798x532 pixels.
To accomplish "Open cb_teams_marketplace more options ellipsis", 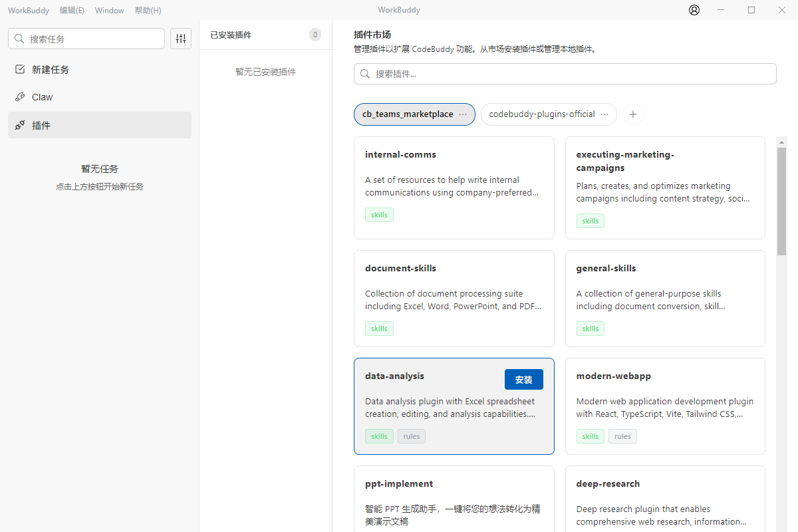I will pyautogui.click(x=463, y=114).
